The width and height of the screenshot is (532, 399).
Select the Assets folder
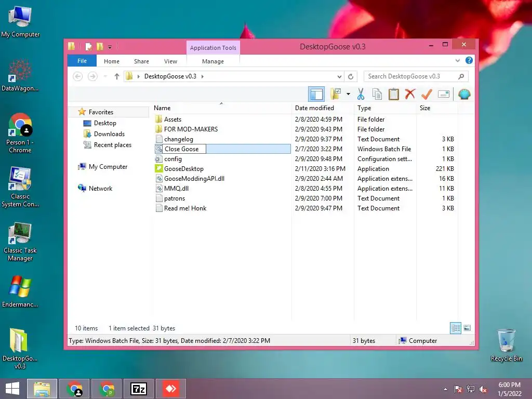coord(172,119)
